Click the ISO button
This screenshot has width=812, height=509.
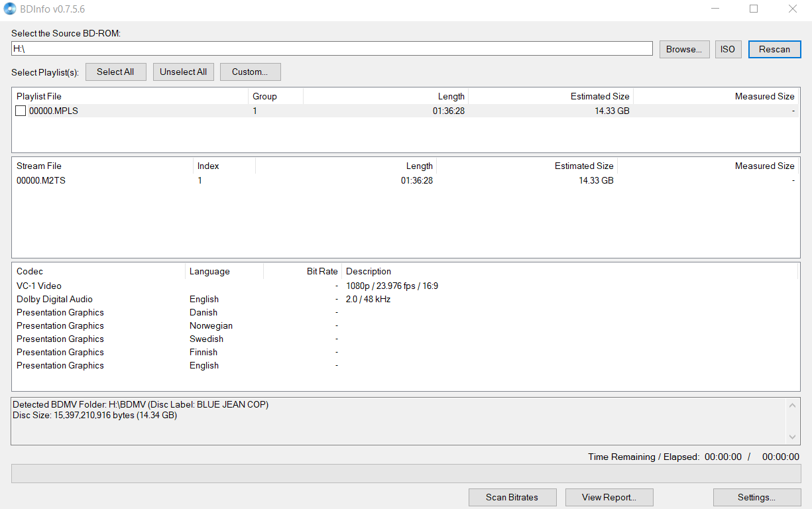click(x=728, y=49)
